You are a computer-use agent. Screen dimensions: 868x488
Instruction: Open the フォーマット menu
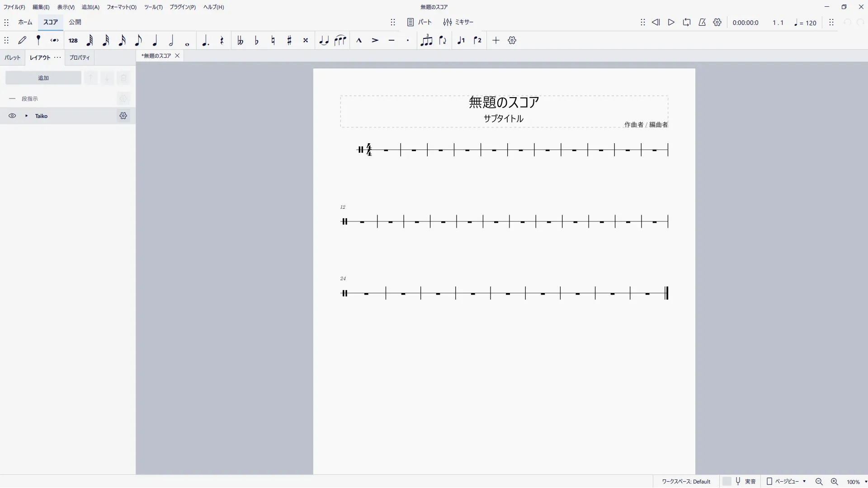point(121,7)
